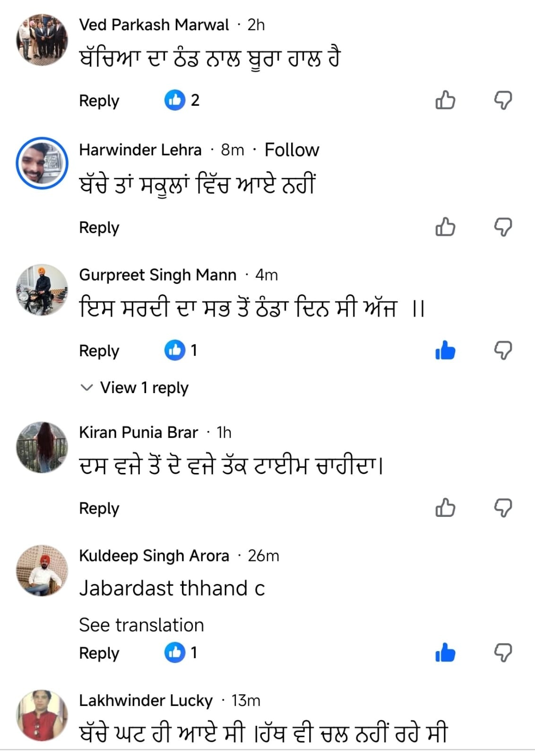535x756 pixels.
Task: Click Follow next to Harwinder Lehra
Action: click(x=292, y=149)
